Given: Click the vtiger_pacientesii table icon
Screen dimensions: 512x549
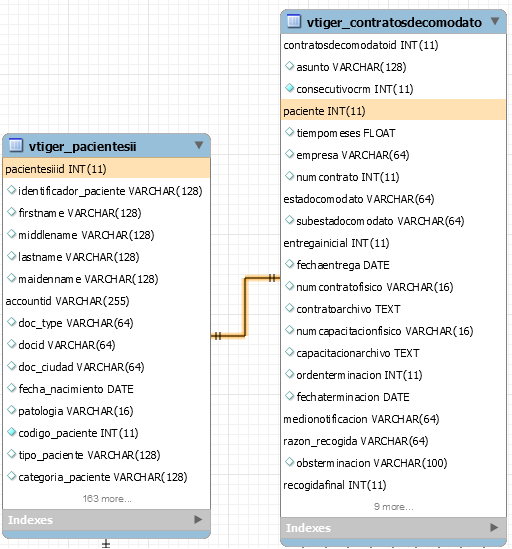Looking at the screenshot, I should (15, 145).
